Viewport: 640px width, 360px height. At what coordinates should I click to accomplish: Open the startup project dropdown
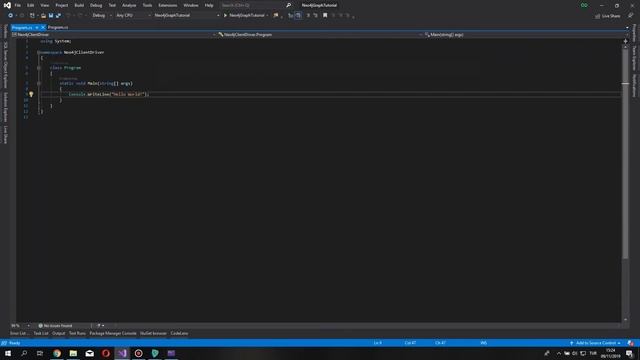(x=187, y=16)
